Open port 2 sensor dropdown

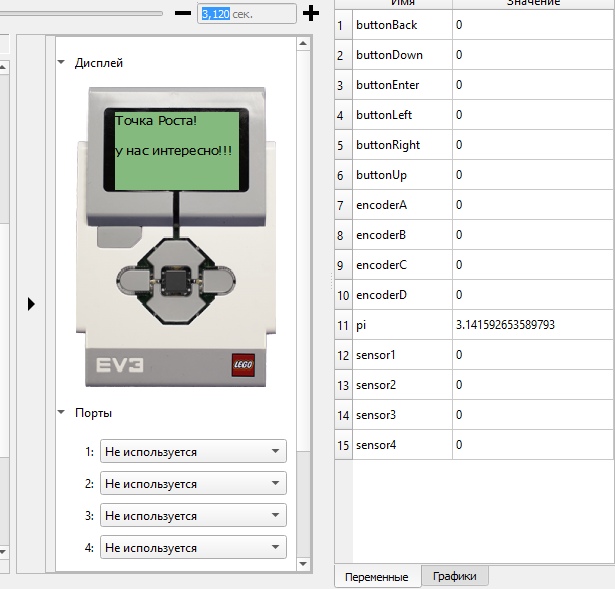point(193,484)
